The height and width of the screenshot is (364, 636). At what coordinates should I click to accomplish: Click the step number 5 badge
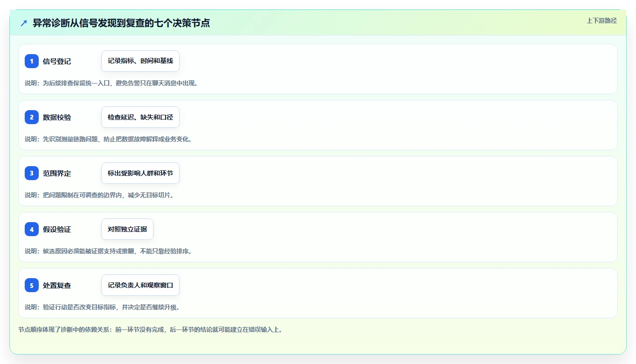tap(32, 285)
